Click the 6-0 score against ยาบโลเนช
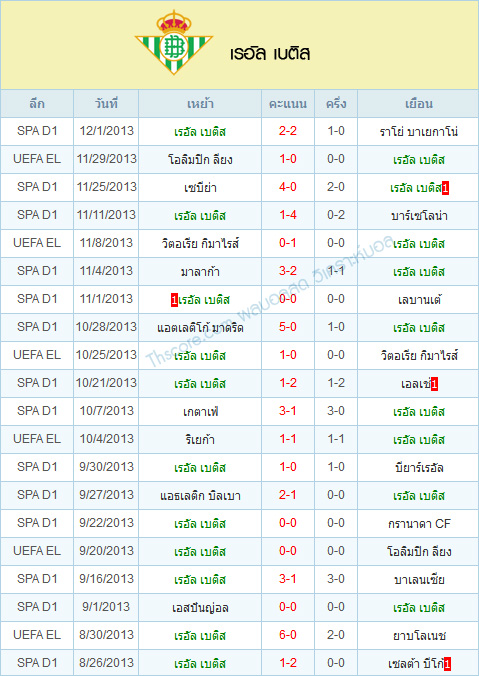The height and width of the screenshot is (676, 479). 288,635
